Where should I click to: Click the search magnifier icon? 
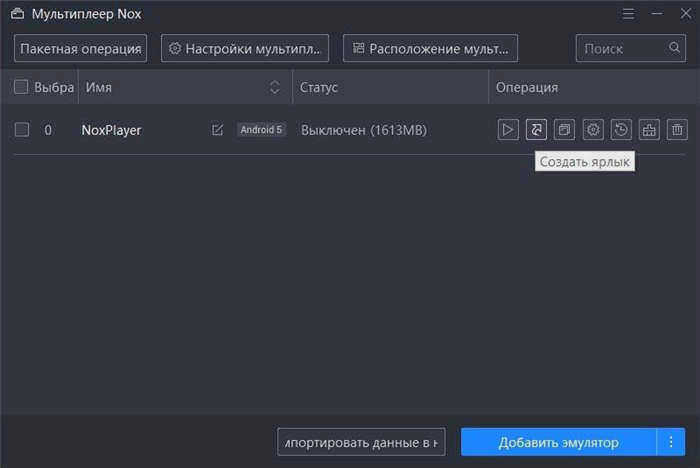click(x=674, y=47)
